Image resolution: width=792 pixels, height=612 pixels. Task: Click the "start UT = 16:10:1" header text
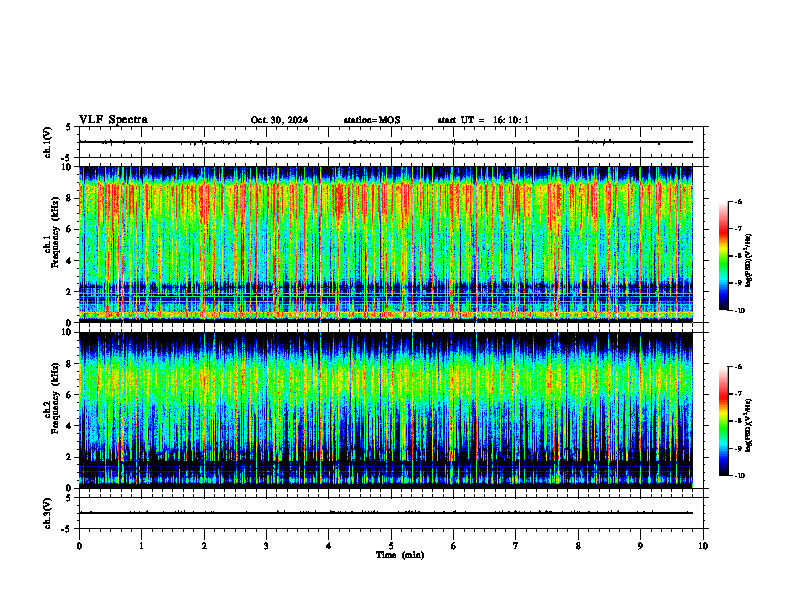[483, 120]
